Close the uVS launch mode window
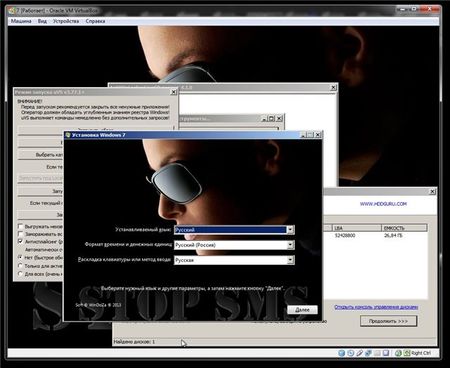This screenshot has width=450, height=368. click(x=173, y=92)
